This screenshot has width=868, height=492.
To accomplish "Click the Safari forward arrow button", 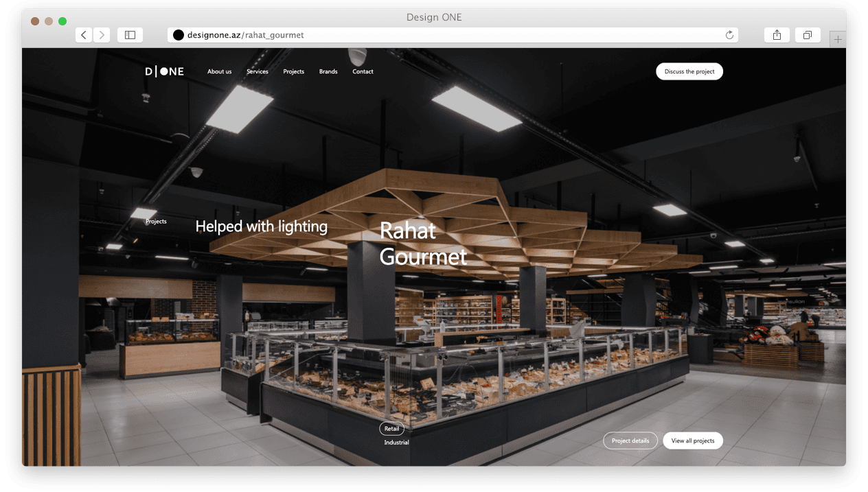I will click(x=102, y=35).
